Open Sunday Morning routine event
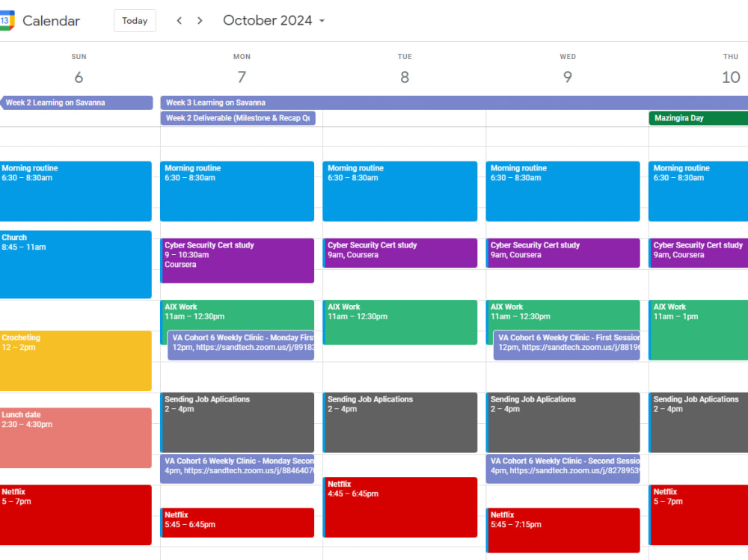This screenshot has width=748, height=560. [x=76, y=191]
